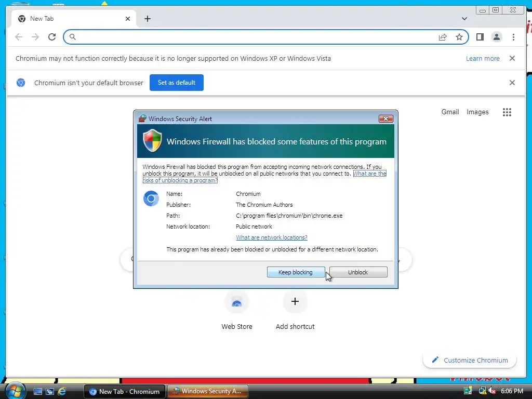Bookmark this tab with the star icon
This screenshot has height=399, width=532.
pyautogui.click(x=459, y=37)
